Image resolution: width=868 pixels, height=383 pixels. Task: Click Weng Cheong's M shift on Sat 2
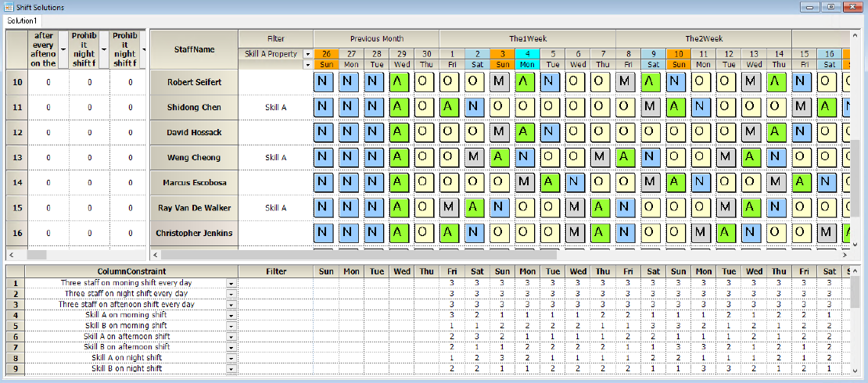tap(475, 157)
